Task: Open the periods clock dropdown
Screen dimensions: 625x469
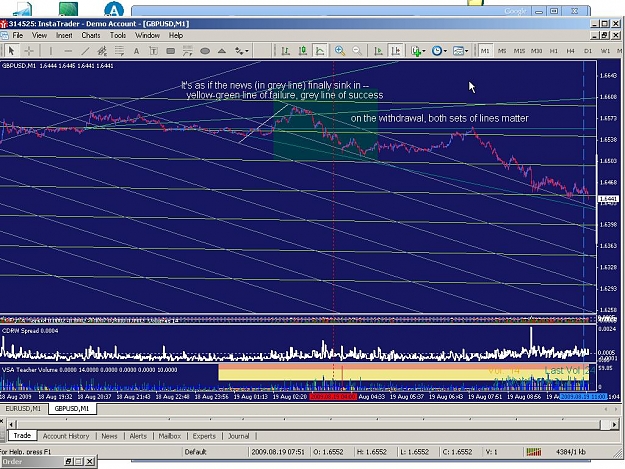Action: click(x=439, y=51)
